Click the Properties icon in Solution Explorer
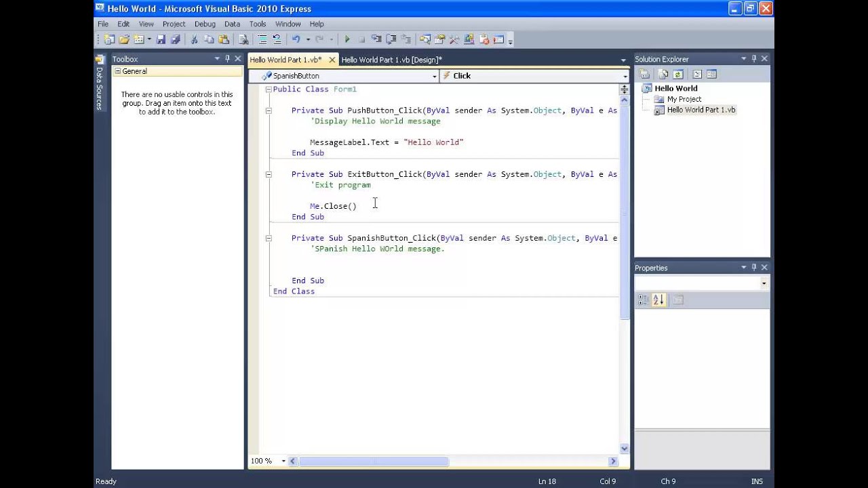The width and height of the screenshot is (868, 488). (x=644, y=74)
